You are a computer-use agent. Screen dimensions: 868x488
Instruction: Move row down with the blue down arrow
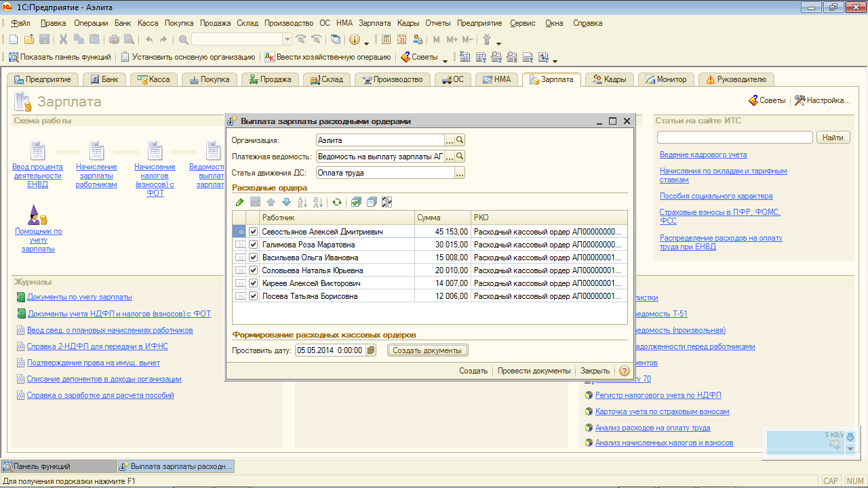(286, 202)
